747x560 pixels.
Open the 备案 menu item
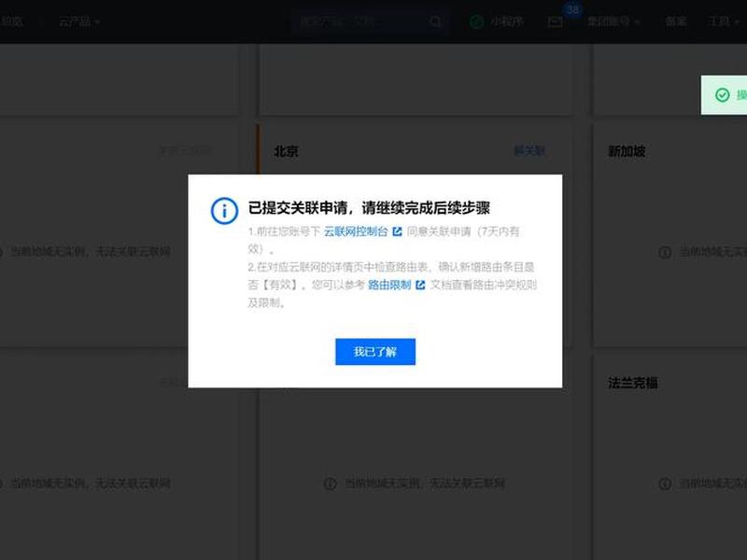pyautogui.click(x=675, y=21)
